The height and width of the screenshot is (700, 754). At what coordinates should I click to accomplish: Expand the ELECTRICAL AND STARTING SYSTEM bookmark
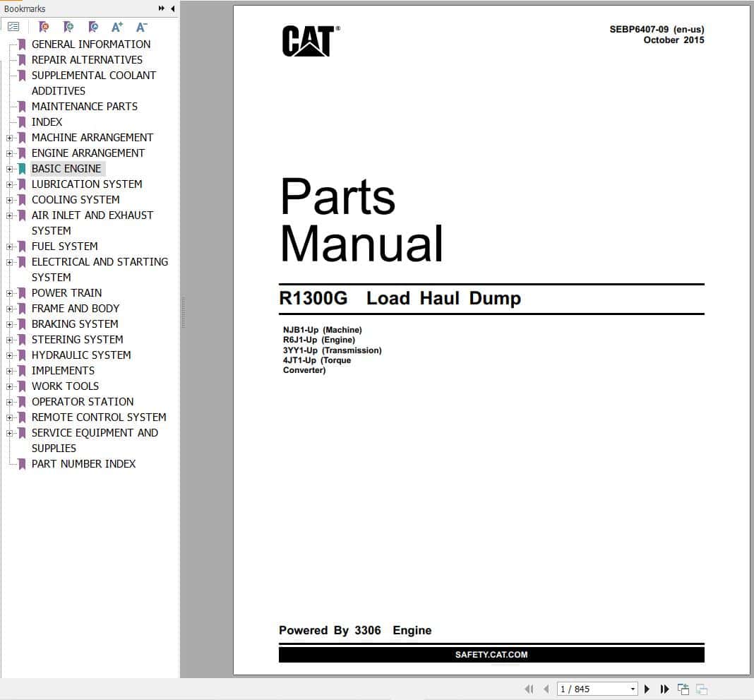(x=9, y=262)
